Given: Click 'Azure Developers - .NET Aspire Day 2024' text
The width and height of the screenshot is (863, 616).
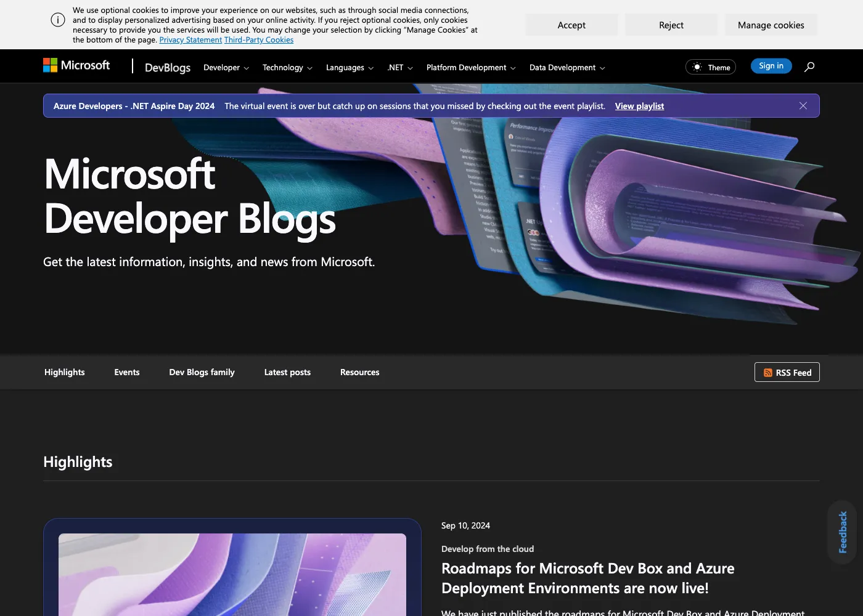Looking at the screenshot, I should 134,106.
